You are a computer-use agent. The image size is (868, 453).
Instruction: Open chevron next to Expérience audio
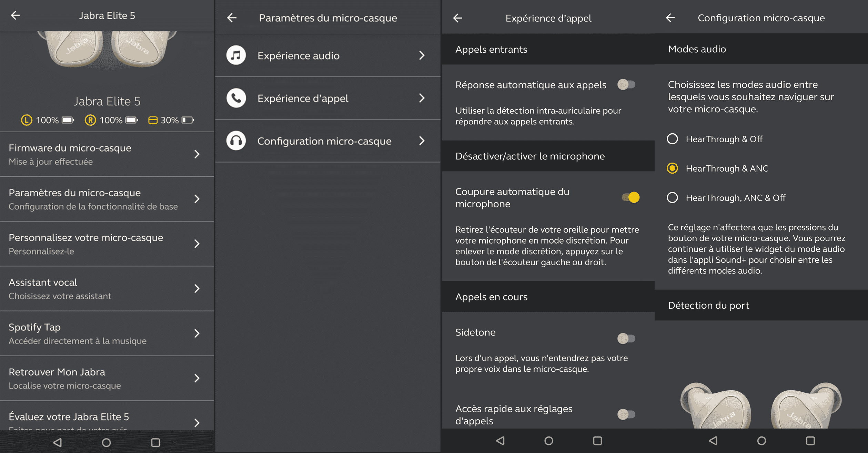pos(422,55)
